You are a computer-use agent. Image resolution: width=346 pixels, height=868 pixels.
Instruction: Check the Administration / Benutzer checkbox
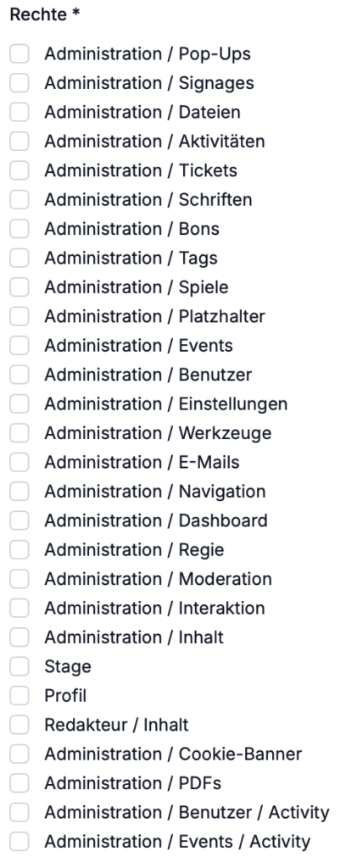pos(20,375)
